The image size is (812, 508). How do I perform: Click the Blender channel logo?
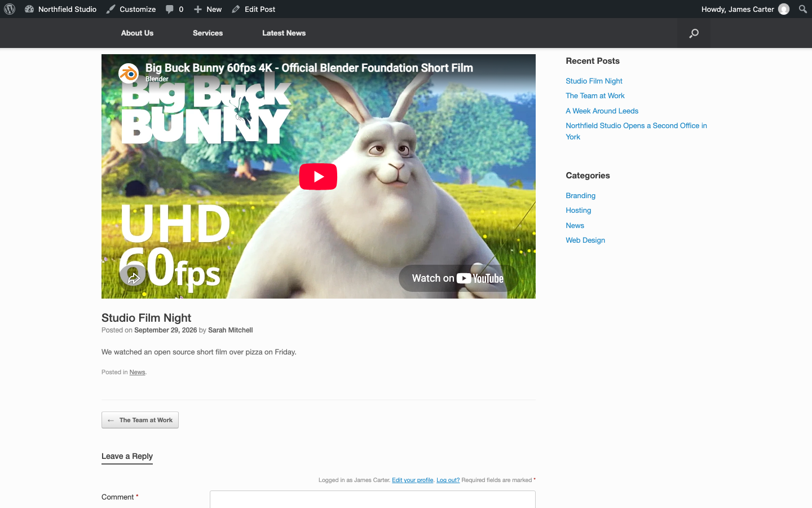129,73
